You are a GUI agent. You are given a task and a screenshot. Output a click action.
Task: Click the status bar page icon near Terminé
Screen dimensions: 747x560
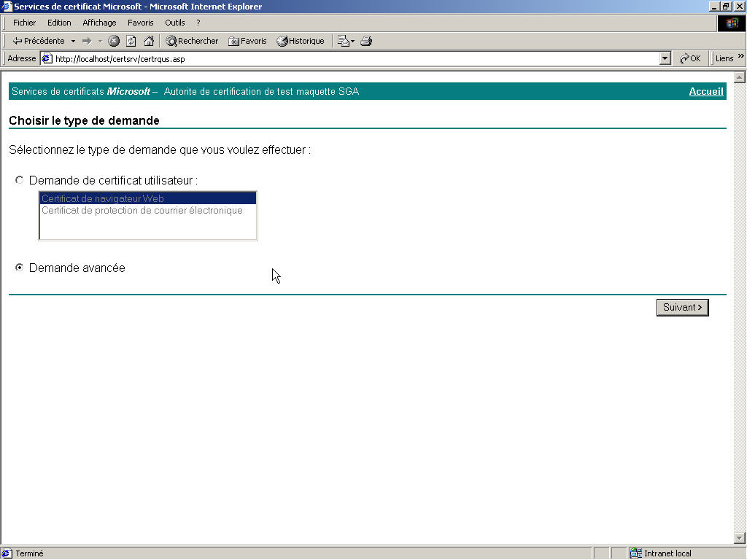(x=7, y=553)
